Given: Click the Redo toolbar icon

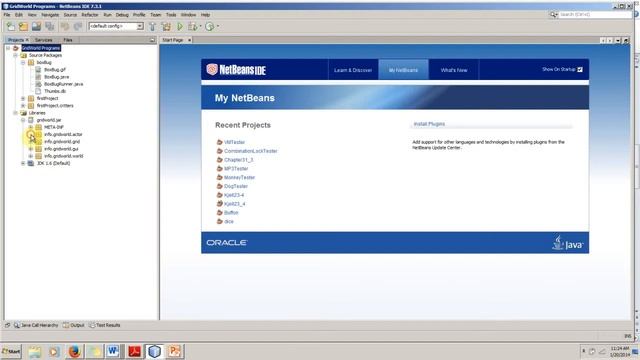Looking at the screenshot, I should click(78, 27).
